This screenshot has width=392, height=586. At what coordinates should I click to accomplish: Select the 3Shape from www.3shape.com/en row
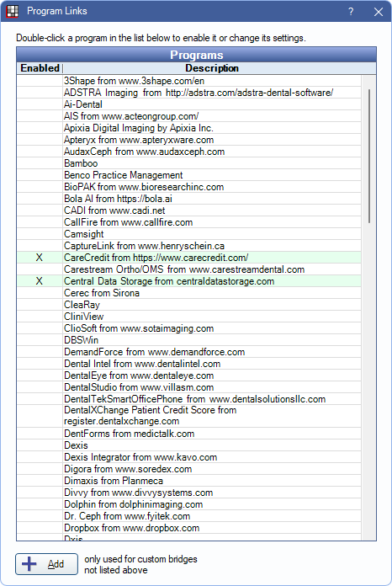[x=189, y=81]
